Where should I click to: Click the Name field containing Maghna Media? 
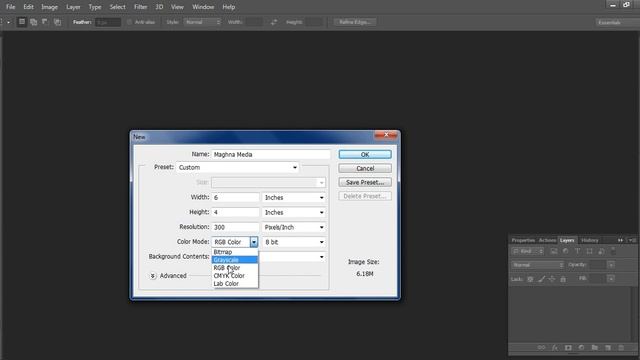[x=271, y=155]
